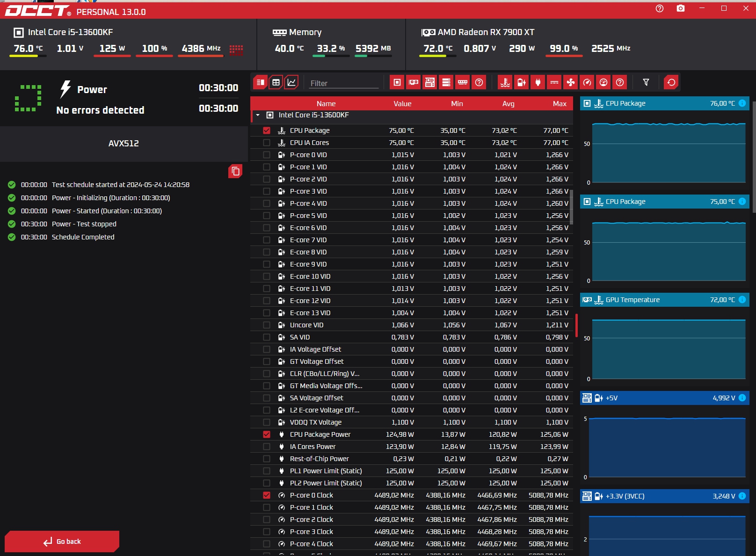The width and height of the screenshot is (756, 556).
Task: Toggle the GPU hardware filter icon
Action: (x=414, y=82)
